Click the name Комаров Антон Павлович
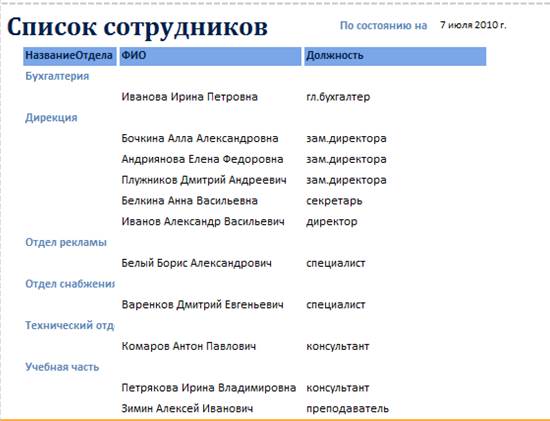 click(189, 346)
